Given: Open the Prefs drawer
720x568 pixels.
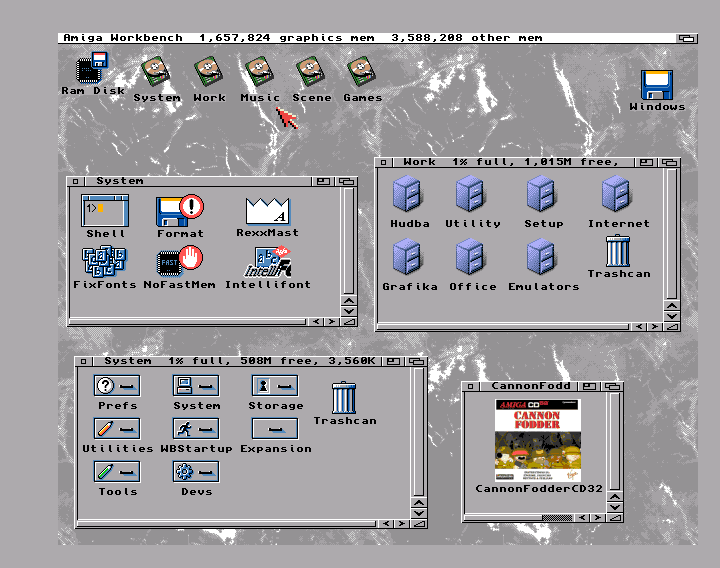Looking at the screenshot, I should (x=117, y=385).
